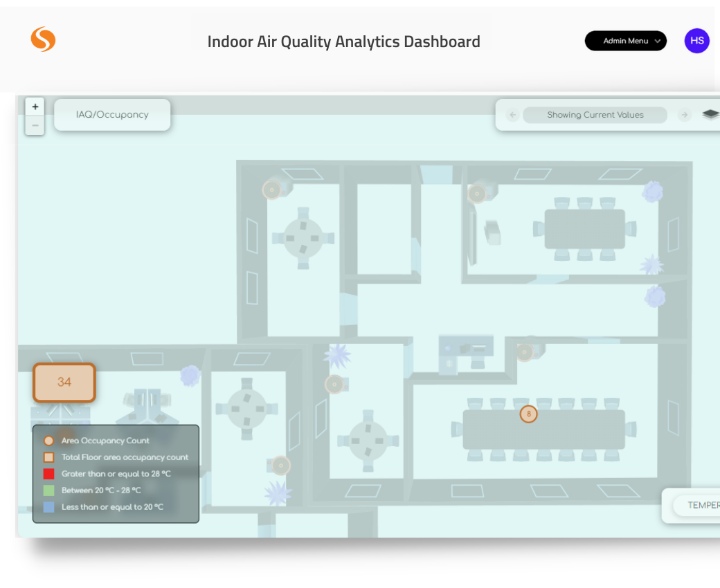Click the occupancy count bubble showing 8

tap(528, 414)
